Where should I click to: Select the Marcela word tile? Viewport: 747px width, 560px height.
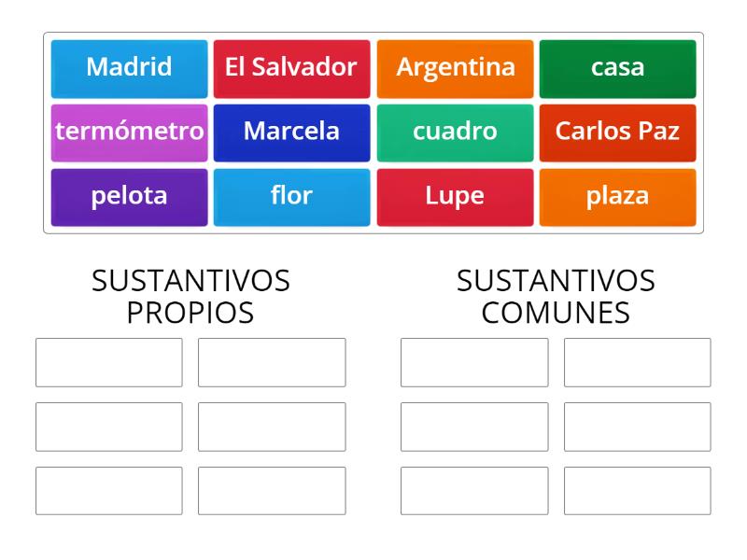click(x=291, y=132)
